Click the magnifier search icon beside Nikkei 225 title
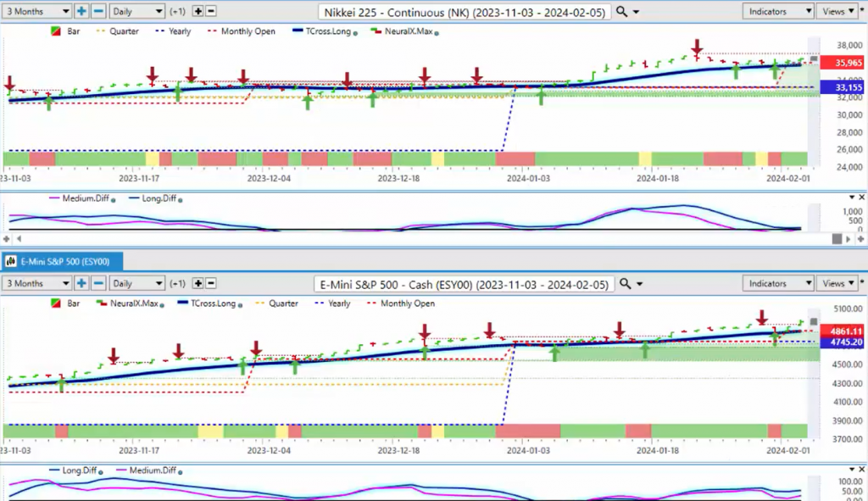Viewport: 868px width, 501px height. [622, 11]
